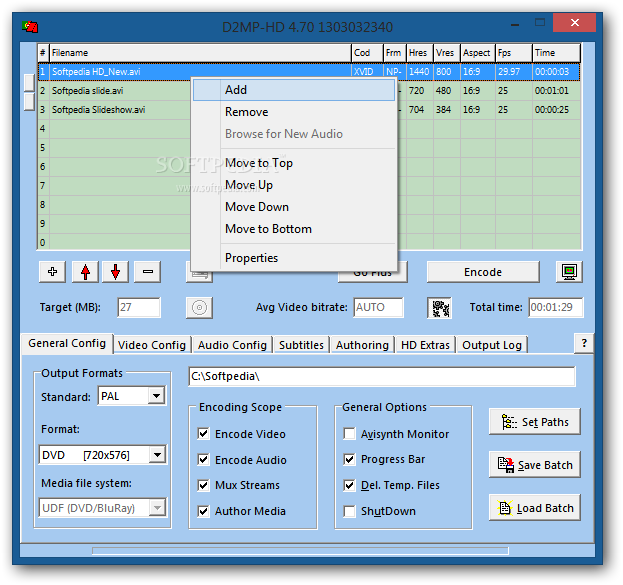623x585 pixels.
Task: Open the Standard PAL dropdown
Action: [x=157, y=396]
